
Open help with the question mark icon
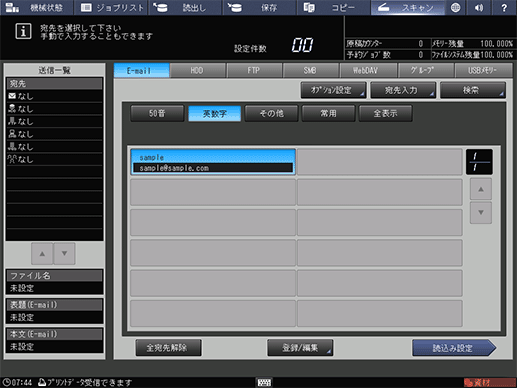504,7
